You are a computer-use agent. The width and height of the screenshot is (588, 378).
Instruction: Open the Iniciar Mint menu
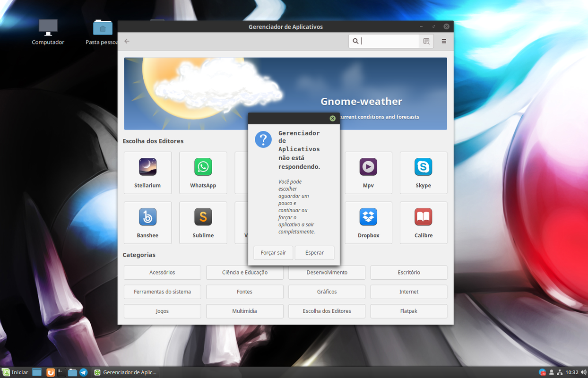[15, 372]
